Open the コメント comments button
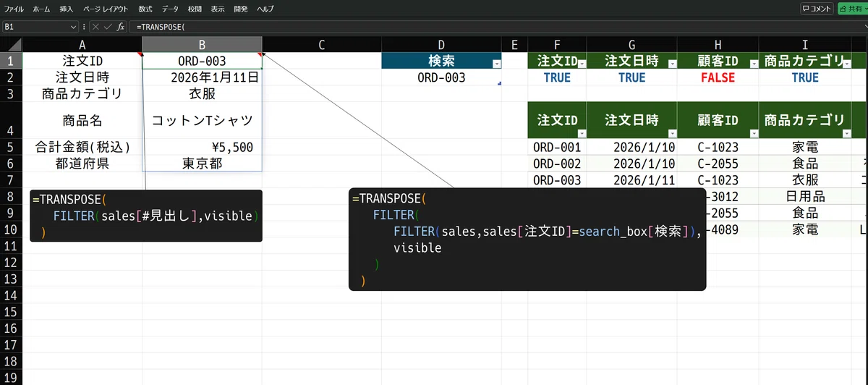Image resolution: width=868 pixels, height=385 pixels. 817,9
